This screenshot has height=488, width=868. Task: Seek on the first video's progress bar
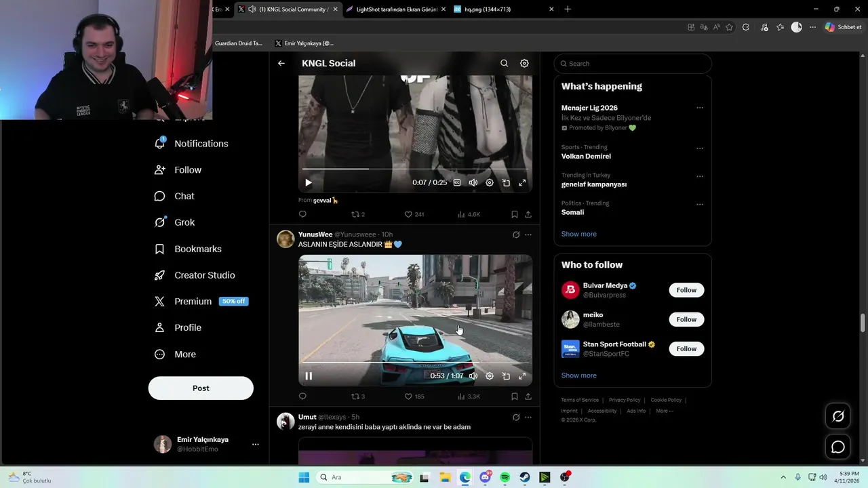[x=415, y=169]
